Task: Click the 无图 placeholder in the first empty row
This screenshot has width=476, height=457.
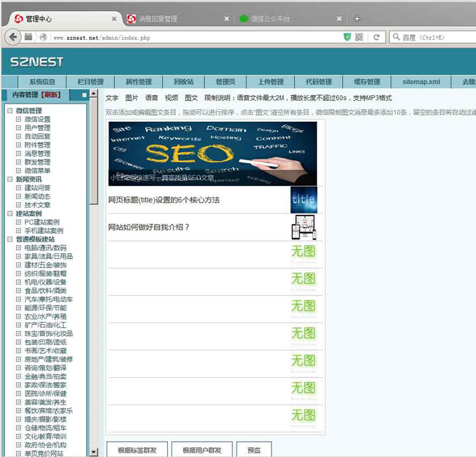Action: (x=303, y=251)
